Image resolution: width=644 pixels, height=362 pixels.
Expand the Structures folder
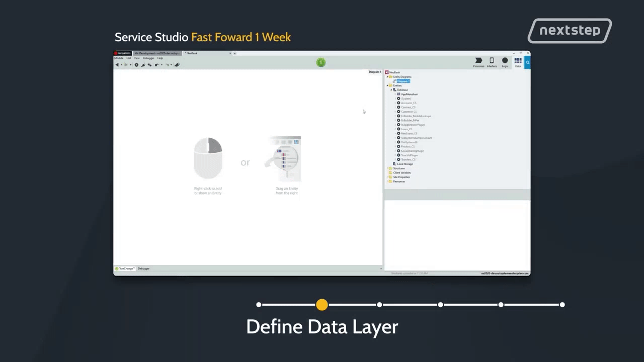coord(387,168)
